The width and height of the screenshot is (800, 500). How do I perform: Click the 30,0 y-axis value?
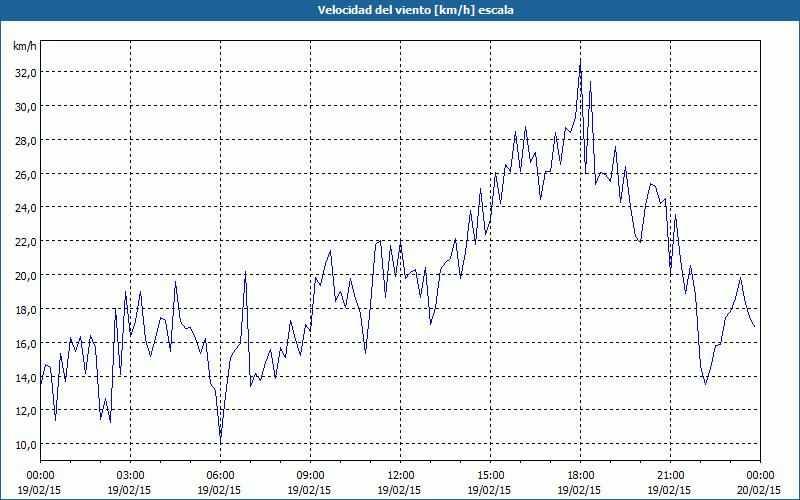tap(26, 107)
